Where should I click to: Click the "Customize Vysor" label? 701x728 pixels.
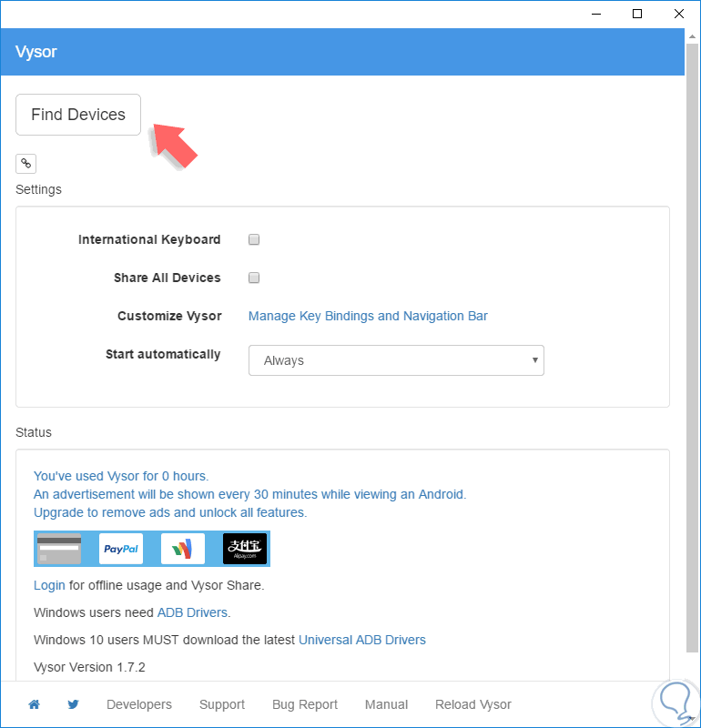click(x=169, y=316)
